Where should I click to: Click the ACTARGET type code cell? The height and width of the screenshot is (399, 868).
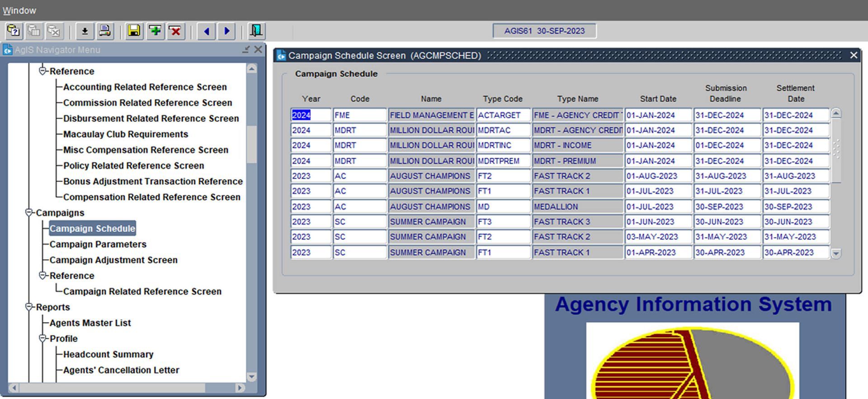click(503, 115)
